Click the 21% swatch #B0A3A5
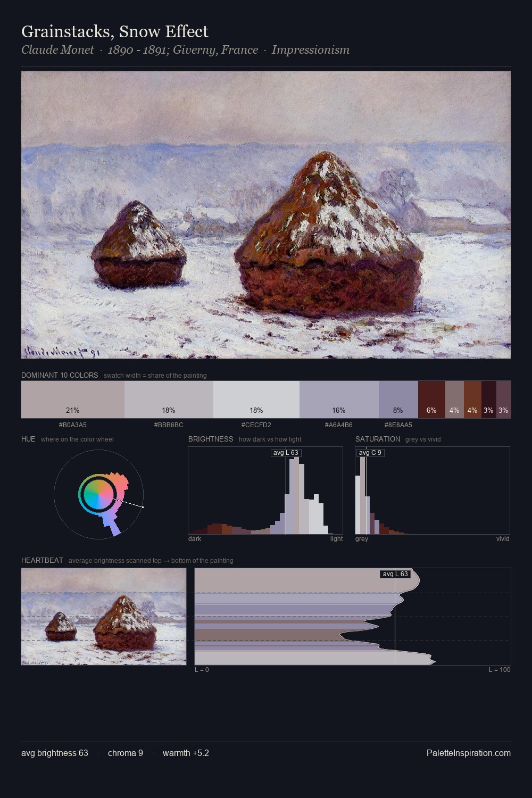Viewport: 532px width, 798px height. [73, 400]
